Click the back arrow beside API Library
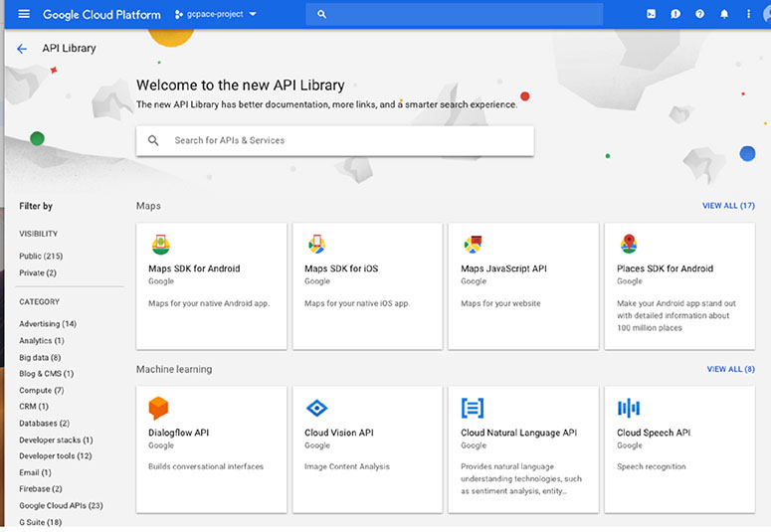The image size is (771, 532). click(x=22, y=49)
